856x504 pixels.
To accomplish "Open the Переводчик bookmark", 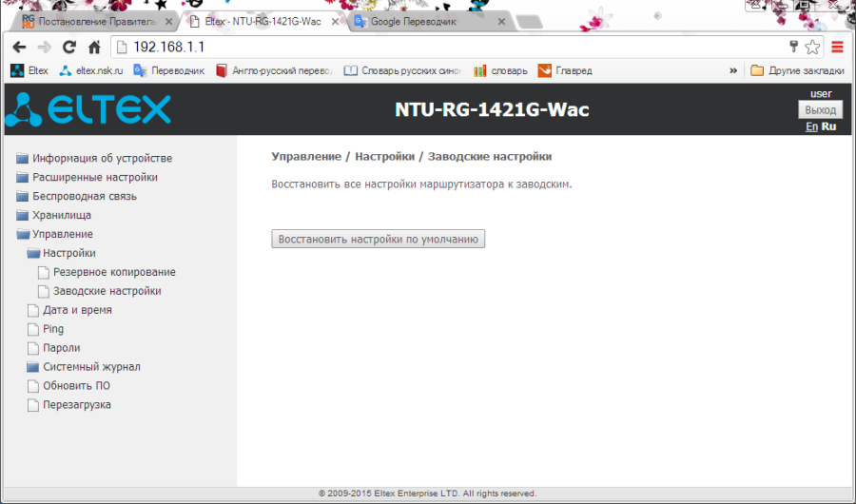I will click(169, 70).
